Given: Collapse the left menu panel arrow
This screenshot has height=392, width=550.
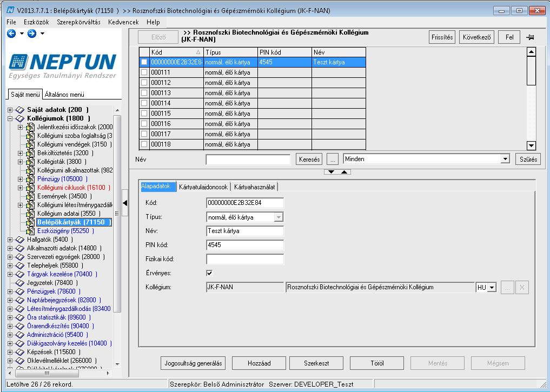Looking at the screenshot, I should click(x=125, y=203).
